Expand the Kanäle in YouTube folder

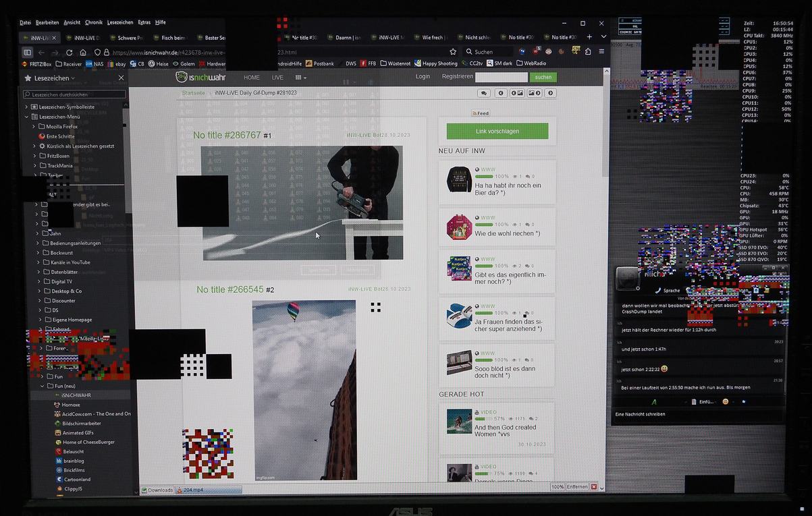[x=38, y=262]
